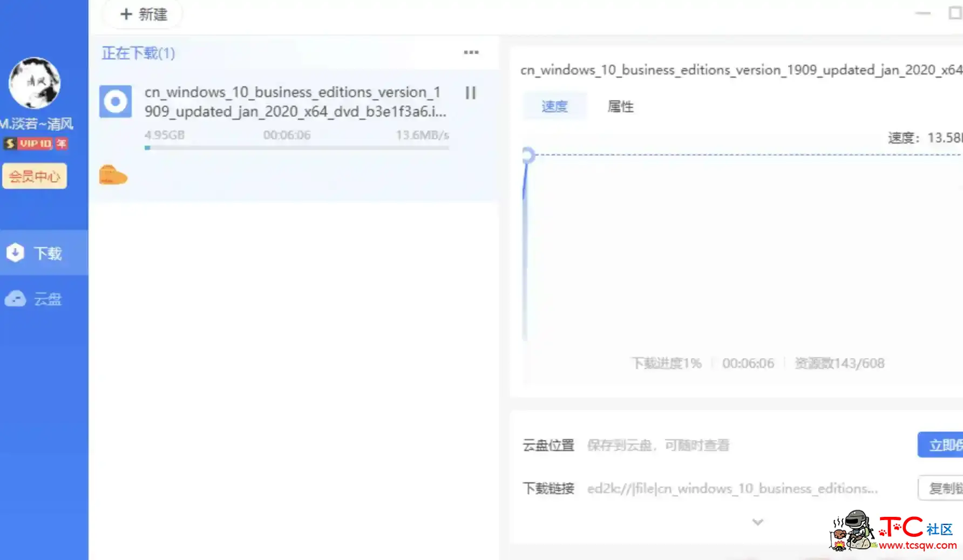This screenshot has height=560, width=963.
Task: Maximize the window
Action: point(955,13)
